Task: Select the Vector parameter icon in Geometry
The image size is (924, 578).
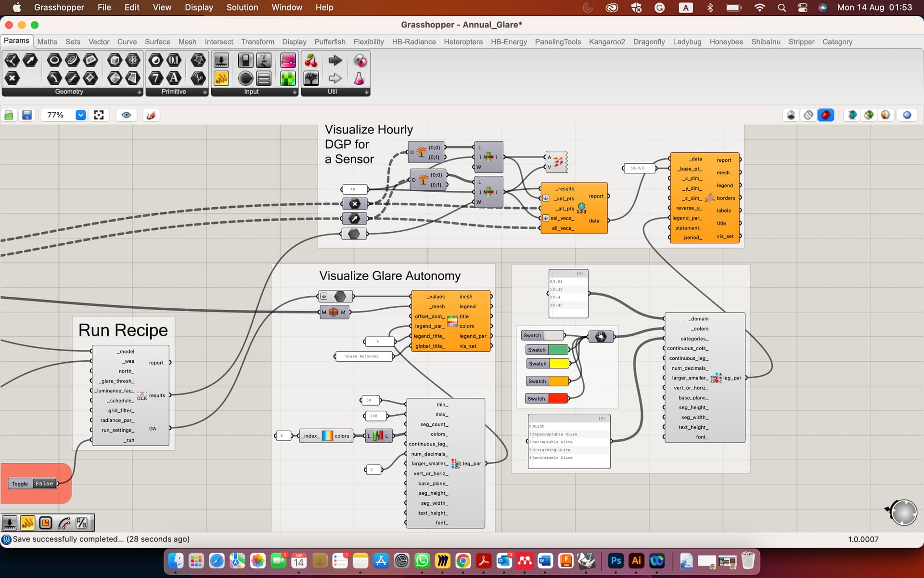Action: [x=30, y=60]
